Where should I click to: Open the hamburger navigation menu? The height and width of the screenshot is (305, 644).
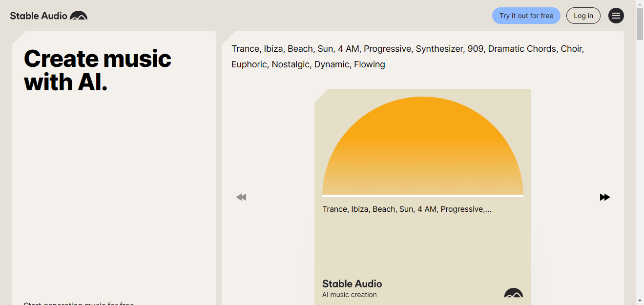(616, 15)
